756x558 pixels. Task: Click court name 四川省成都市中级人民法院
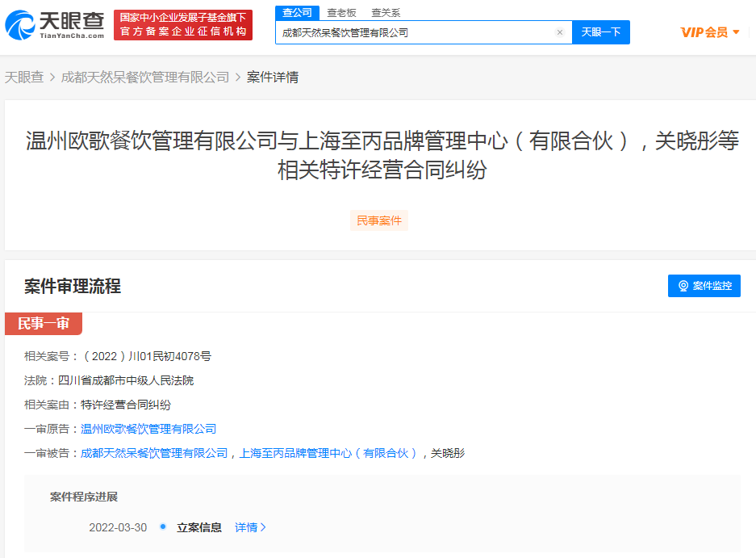126,380
